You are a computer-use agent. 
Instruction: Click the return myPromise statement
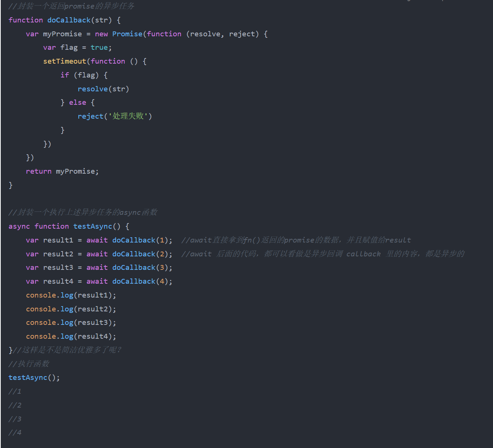(x=62, y=171)
